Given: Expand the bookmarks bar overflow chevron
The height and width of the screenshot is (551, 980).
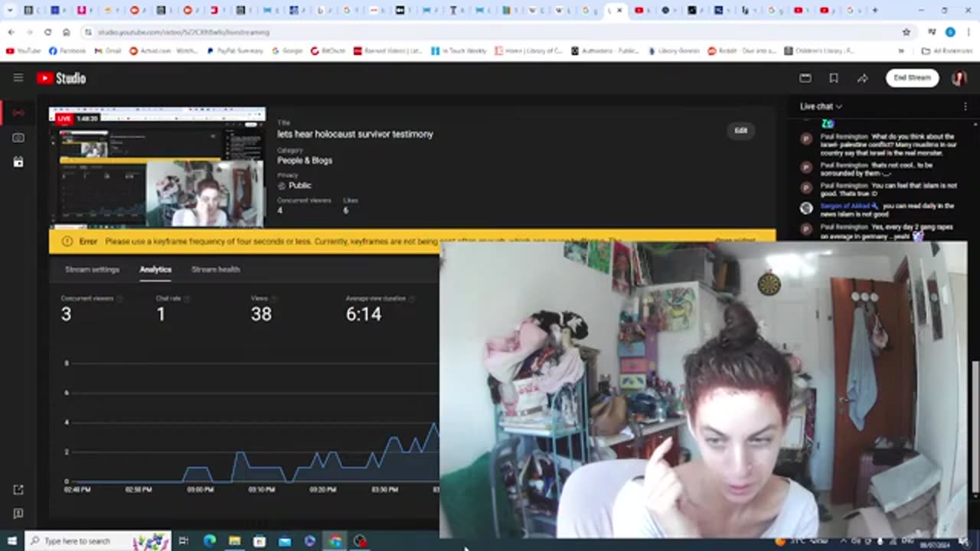Looking at the screenshot, I should pos(901,51).
